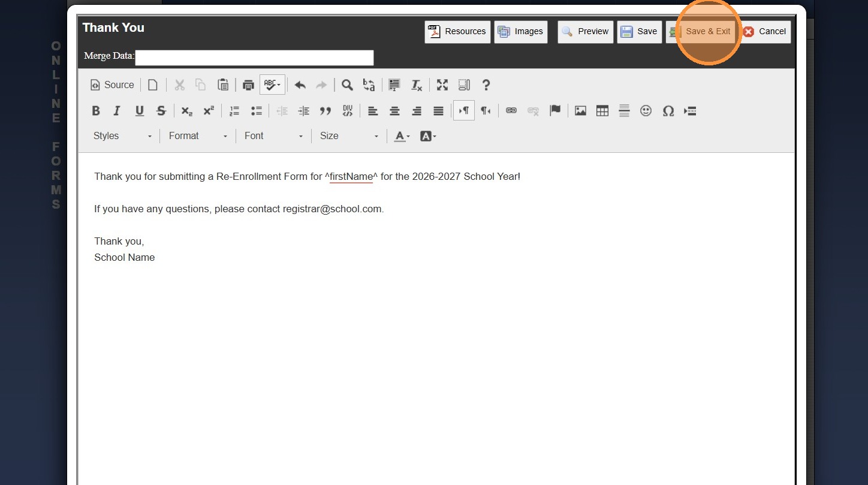Viewport: 868px width, 485px height.
Task: Align text to the left
Action: (373, 111)
